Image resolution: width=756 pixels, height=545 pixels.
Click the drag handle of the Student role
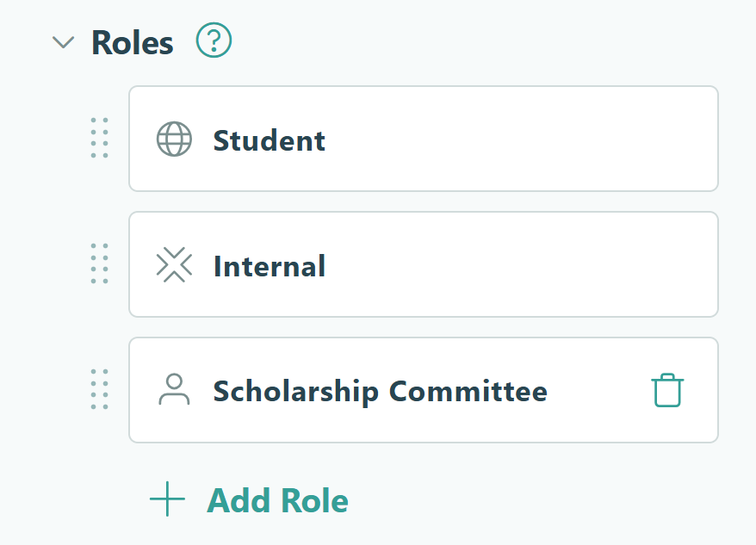[x=99, y=139]
